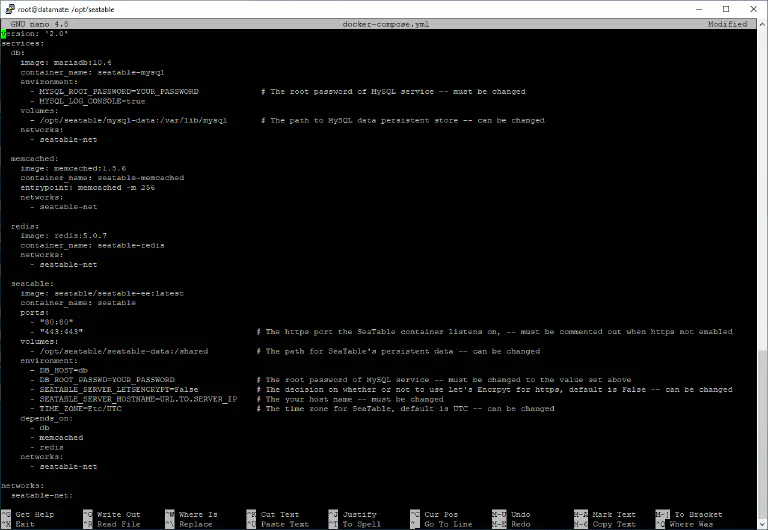The width and height of the screenshot is (768, 530).
Task: Click the Modified status in nano header
Action: click(727, 24)
